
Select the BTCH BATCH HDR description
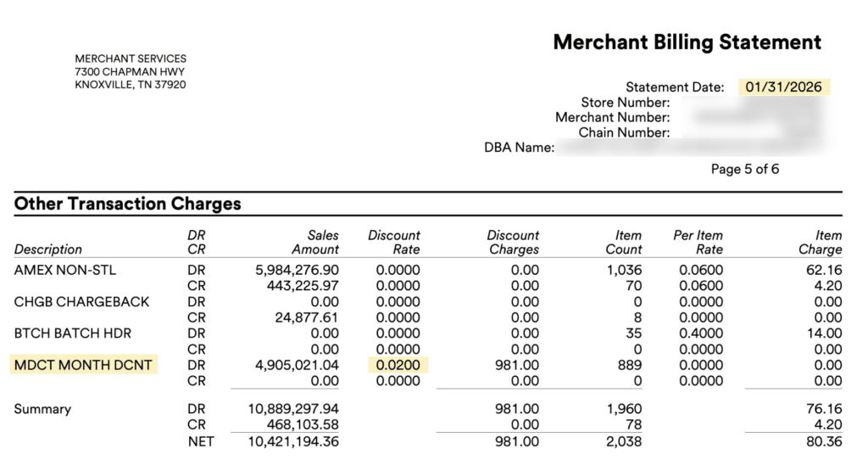73,333
